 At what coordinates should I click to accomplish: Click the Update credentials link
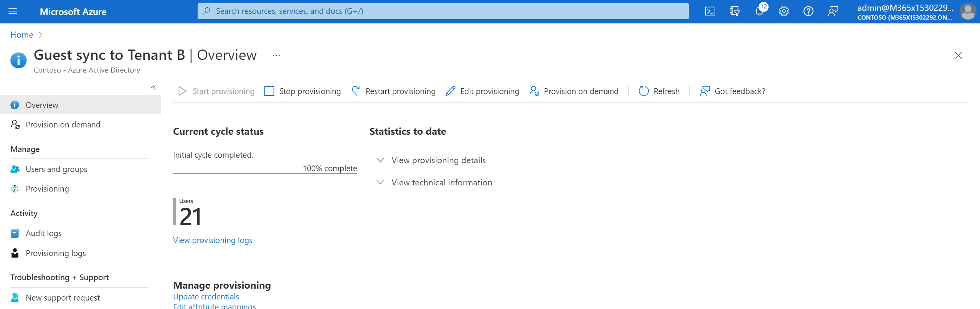tap(206, 296)
